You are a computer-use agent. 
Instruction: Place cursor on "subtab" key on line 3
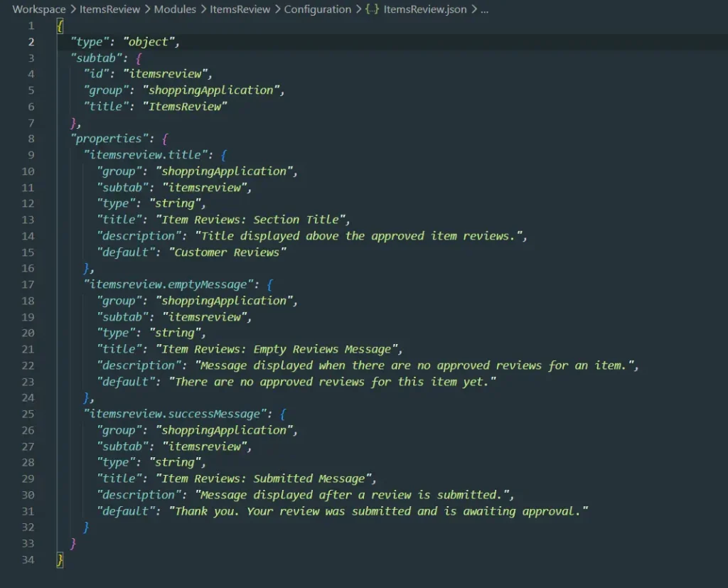(x=96, y=58)
